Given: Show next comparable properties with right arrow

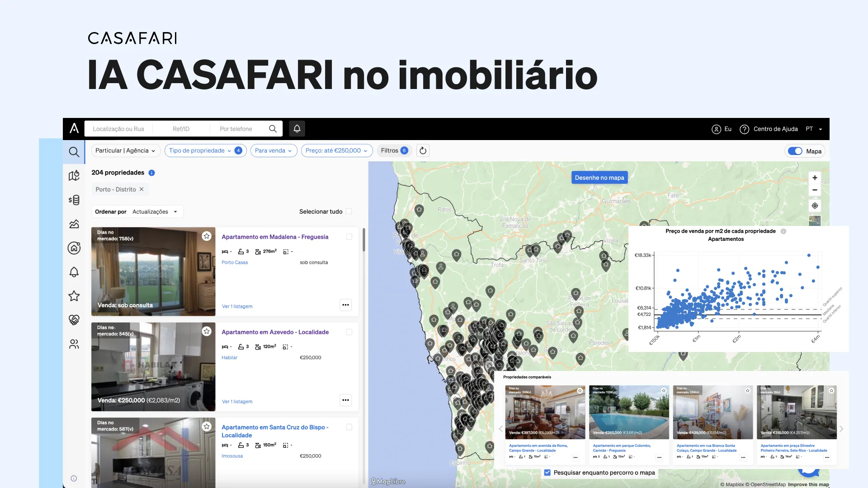Looking at the screenshot, I should (841, 429).
